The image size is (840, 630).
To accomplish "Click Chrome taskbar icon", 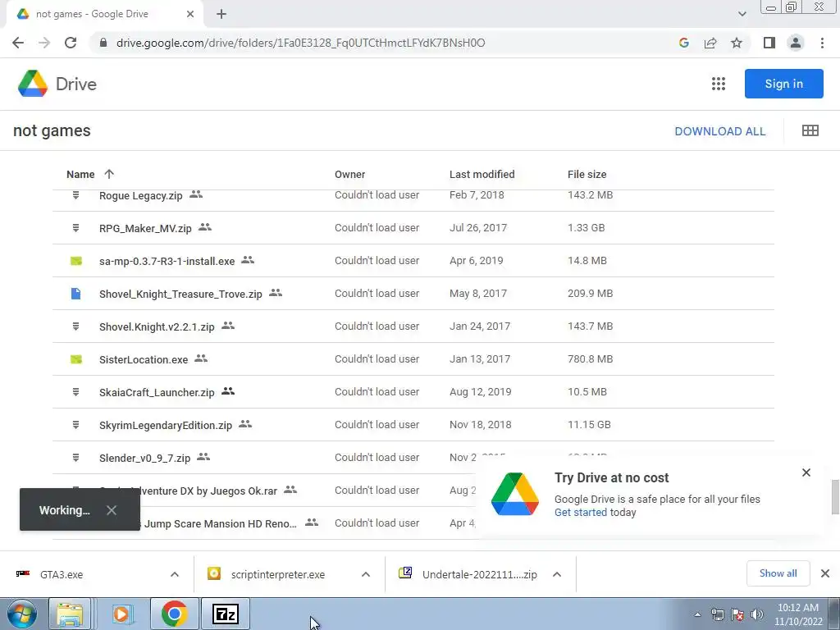I will [x=174, y=614].
